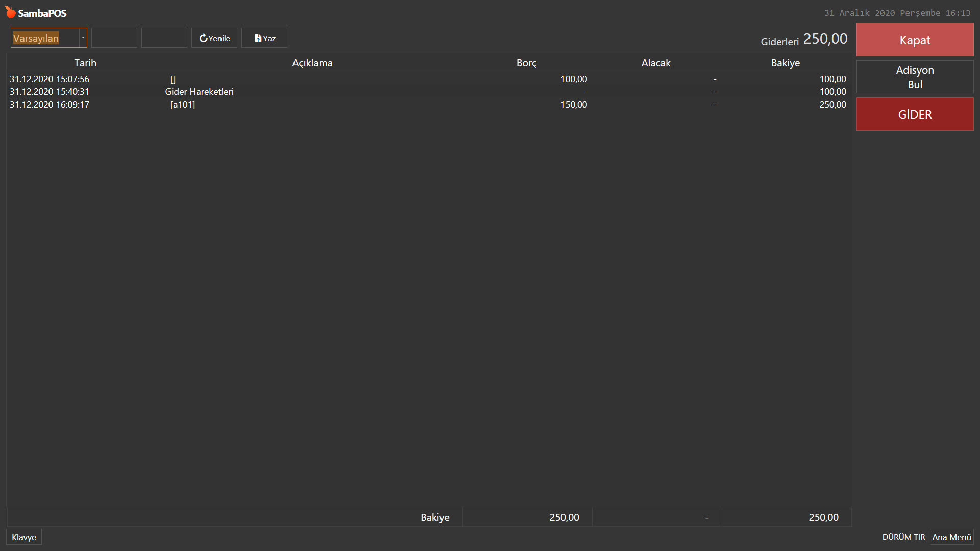The image size is (980, 551).
Task: Click the second empty date input field
Action: 164,38
